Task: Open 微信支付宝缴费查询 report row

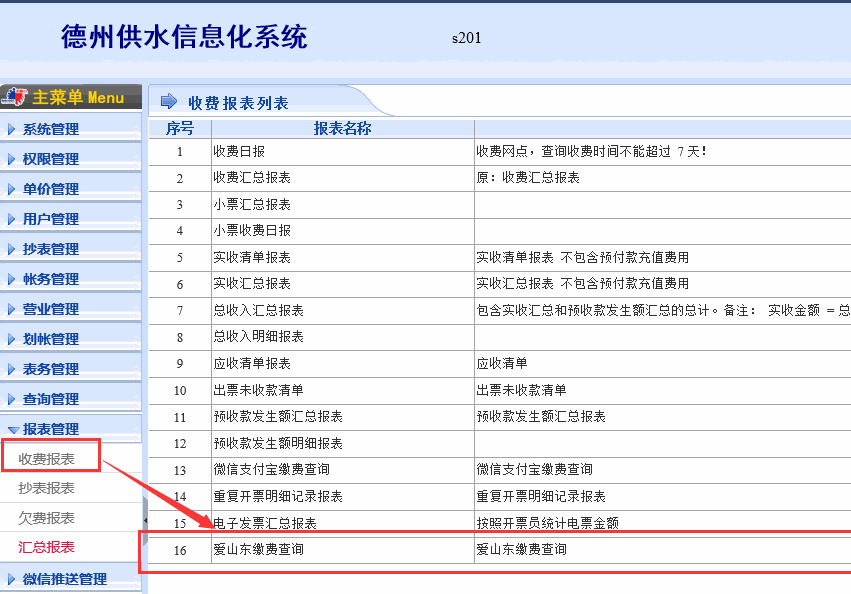Action: pyautogui.click(x=271, y=470)
